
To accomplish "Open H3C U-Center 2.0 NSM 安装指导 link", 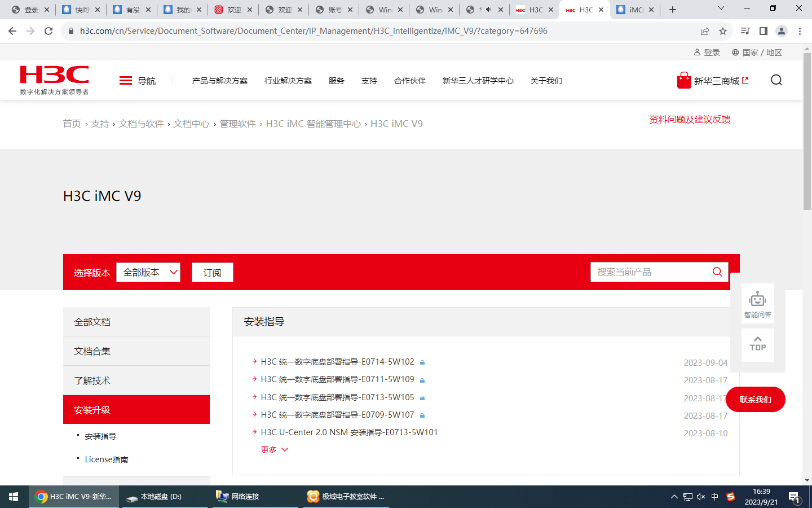I will pos(349,432).
